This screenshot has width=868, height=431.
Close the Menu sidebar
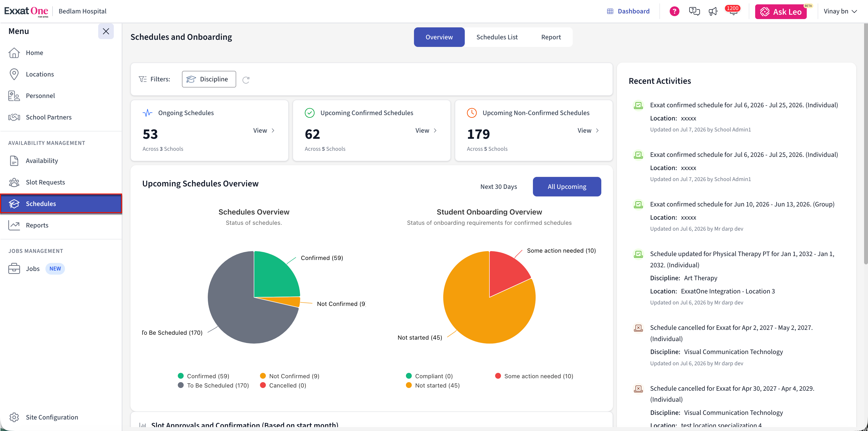tap(106, 31)
